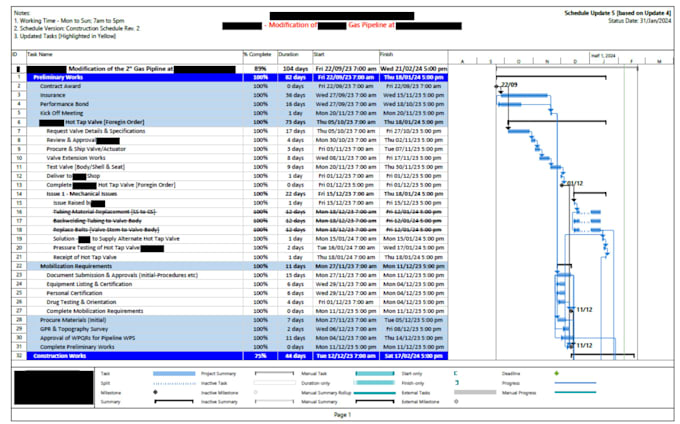Screen dimensions: 680x424
Task: Click the Schedule Update 5 header text
Action: (x=618, y=13)
